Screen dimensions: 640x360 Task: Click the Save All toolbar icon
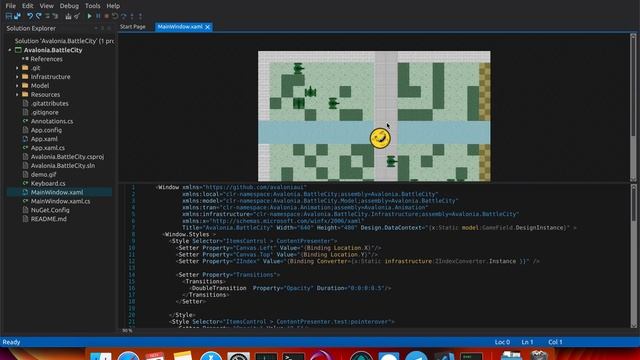(x=17, y=16)
